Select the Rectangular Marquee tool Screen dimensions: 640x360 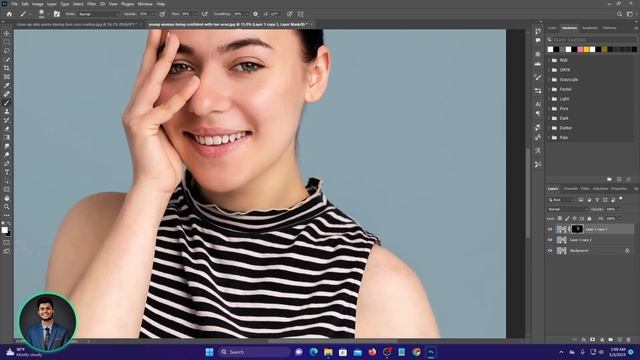(x=7, y=42)
